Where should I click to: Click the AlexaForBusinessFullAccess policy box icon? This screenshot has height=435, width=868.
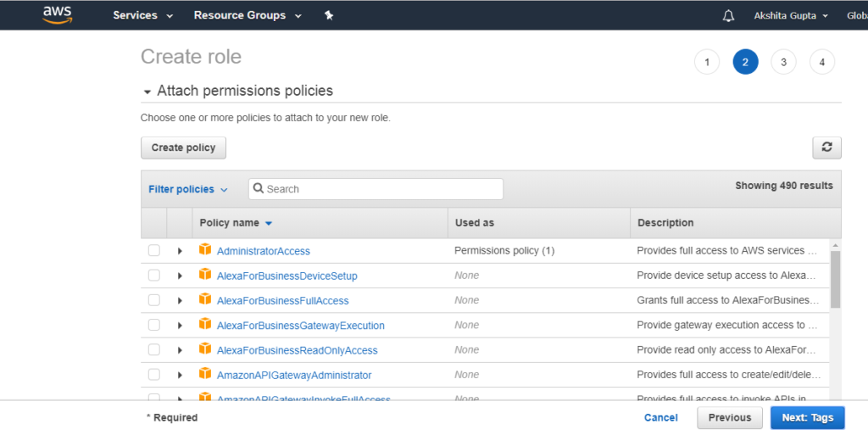[205, 299]
